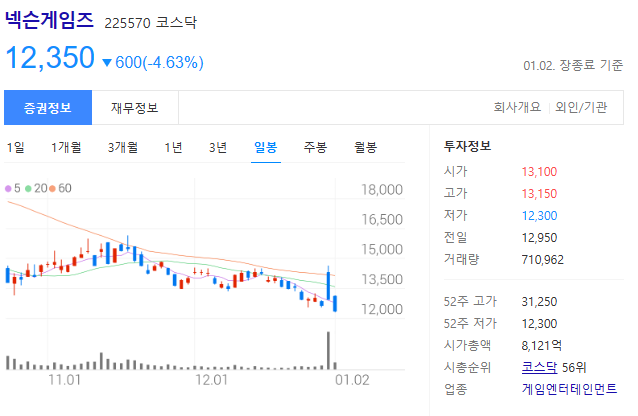
Task: Click the down-arrow price change indicator
Action: click(x=107, y=63)
